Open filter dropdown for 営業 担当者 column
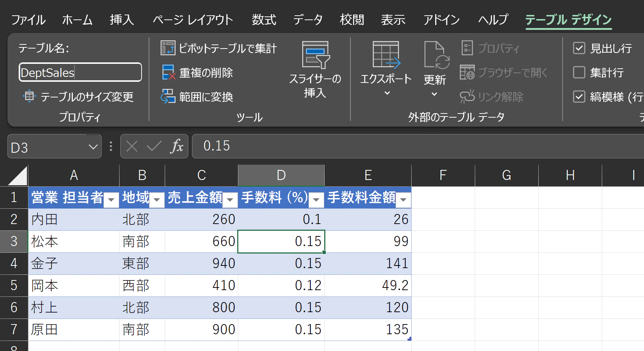This screenshot has height=351, width=644. [111, 200]
